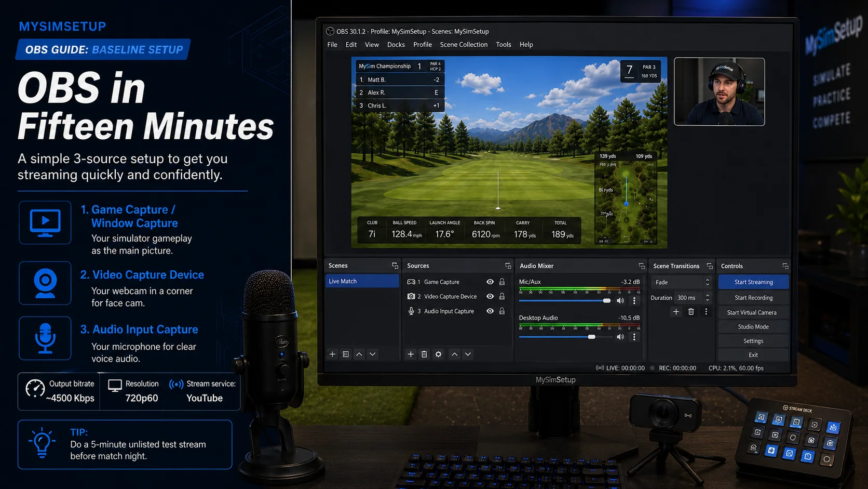Screen dimensions: 868x489
Task: Click the Exit button in Controls
Action: tap(753, 355)
